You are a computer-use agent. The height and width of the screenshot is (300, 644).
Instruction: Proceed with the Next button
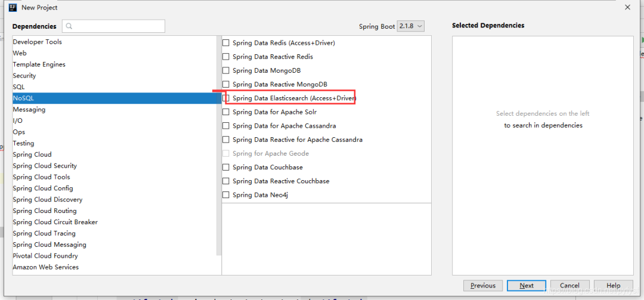coord(527,286)
